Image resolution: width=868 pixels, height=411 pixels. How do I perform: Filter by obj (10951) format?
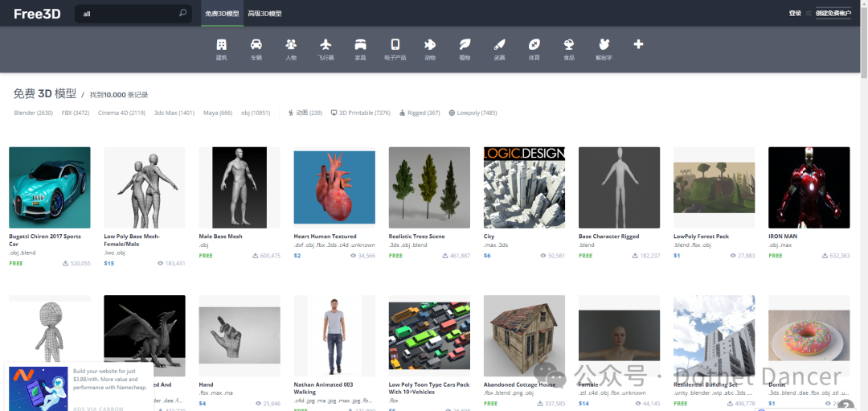click(256, 113)
